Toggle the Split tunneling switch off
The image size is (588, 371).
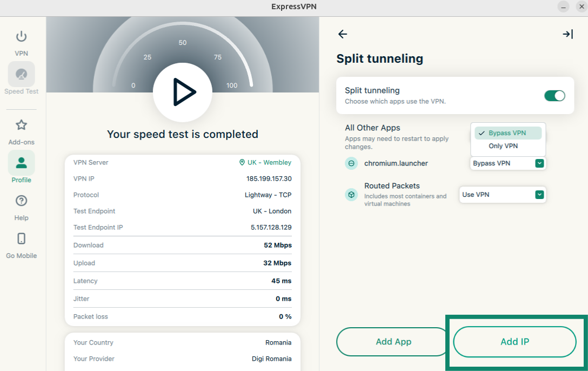pyautogui.click(x=554, y=96)
